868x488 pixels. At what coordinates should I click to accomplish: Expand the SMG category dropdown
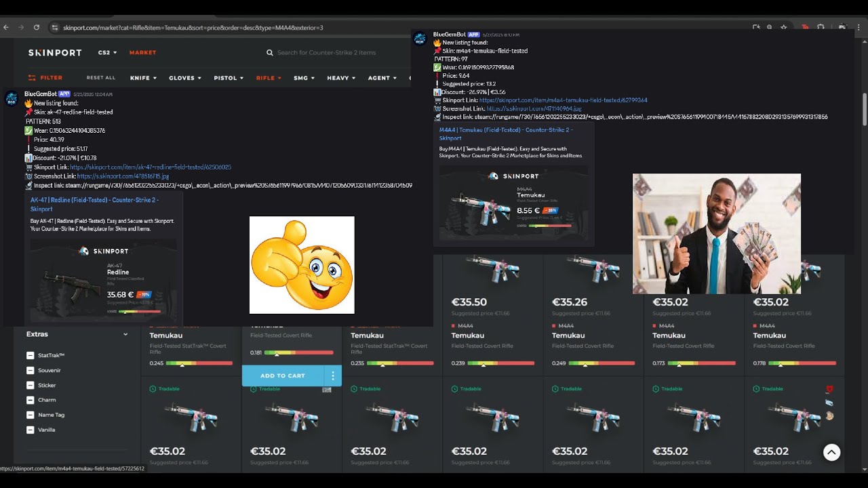304,78
